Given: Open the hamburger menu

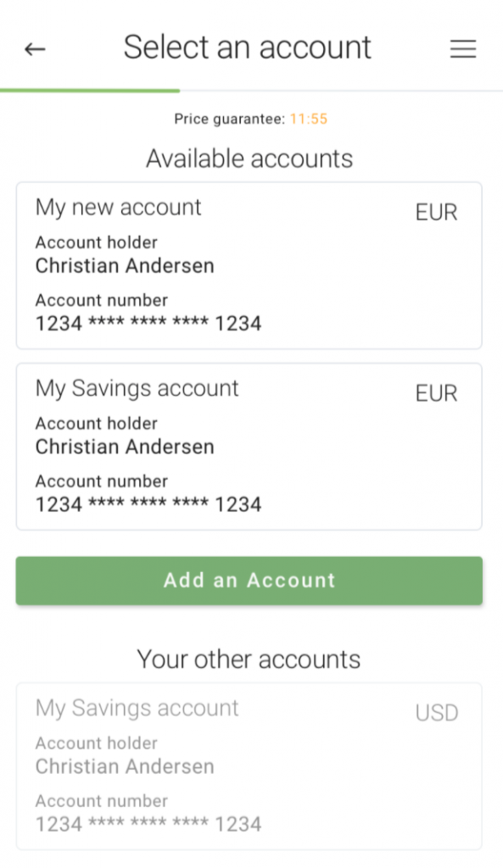Looking at the screenshot, I should click(x=463, y=48).
